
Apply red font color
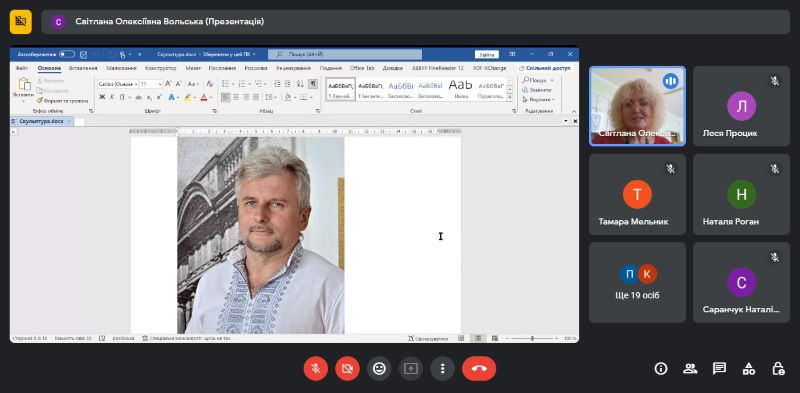204,97
